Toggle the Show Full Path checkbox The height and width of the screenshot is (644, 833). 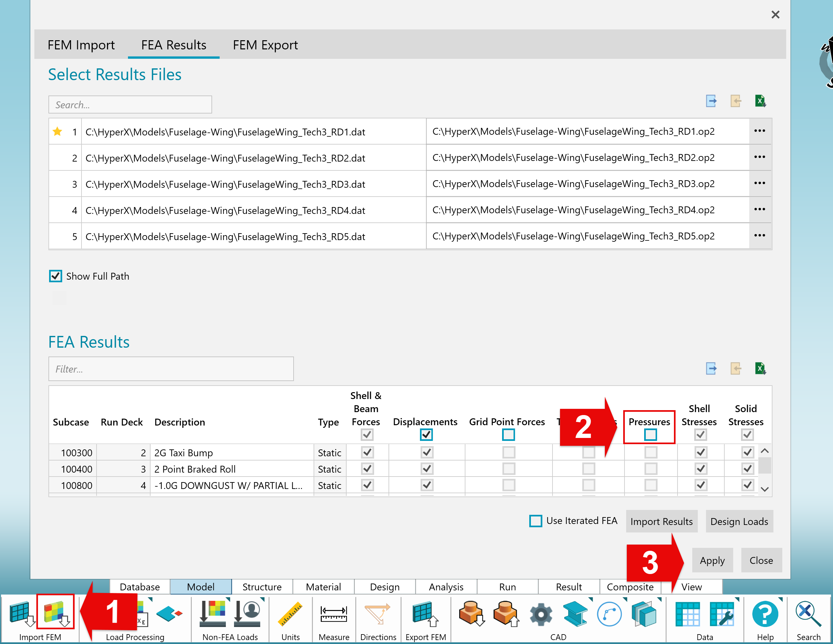pyautogui.click(x=55, y=276)
